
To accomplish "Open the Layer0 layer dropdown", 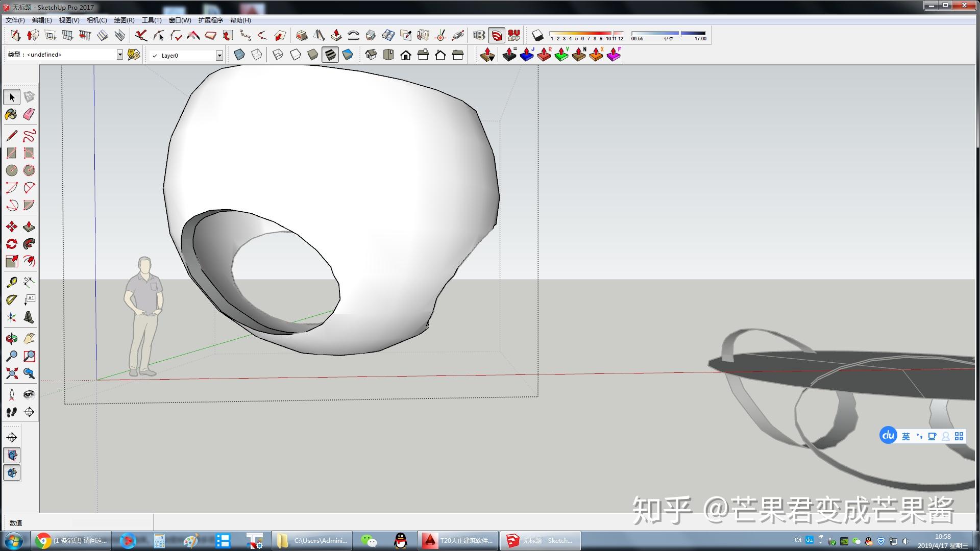I will 219,55.
